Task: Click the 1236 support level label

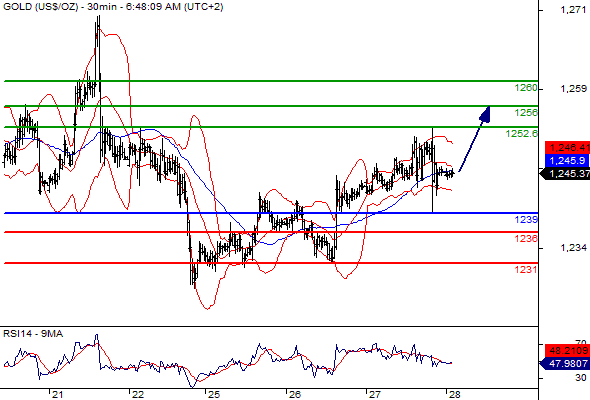Action: [526, 238]
